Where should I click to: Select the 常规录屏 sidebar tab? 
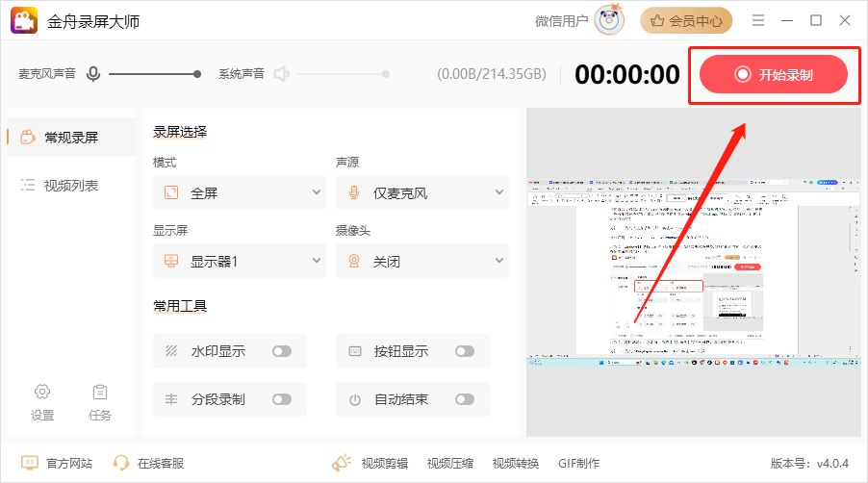point(71,138)
